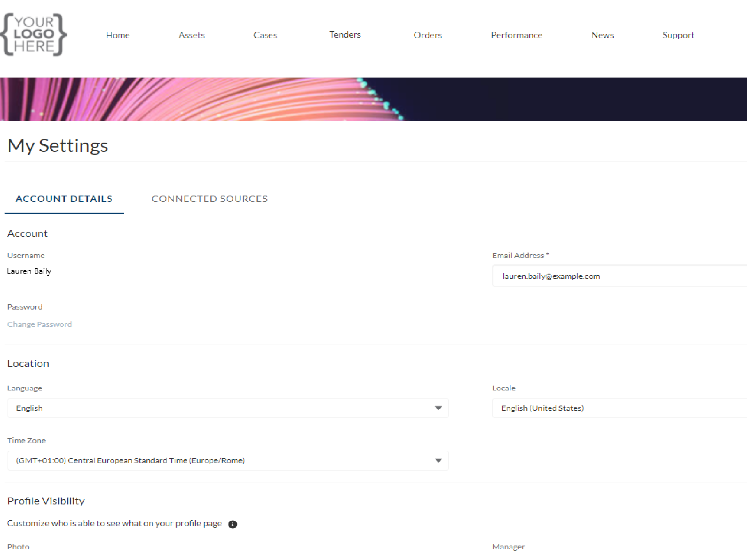Expand the Time Zone dropdown arrow
Screen dimensions: 747x560
438,460
